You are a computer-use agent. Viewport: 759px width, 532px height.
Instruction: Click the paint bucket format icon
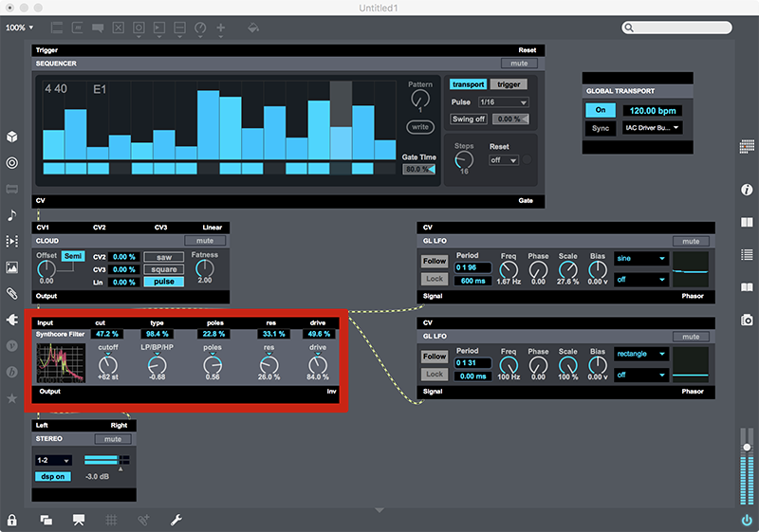(x=253, y=28)
